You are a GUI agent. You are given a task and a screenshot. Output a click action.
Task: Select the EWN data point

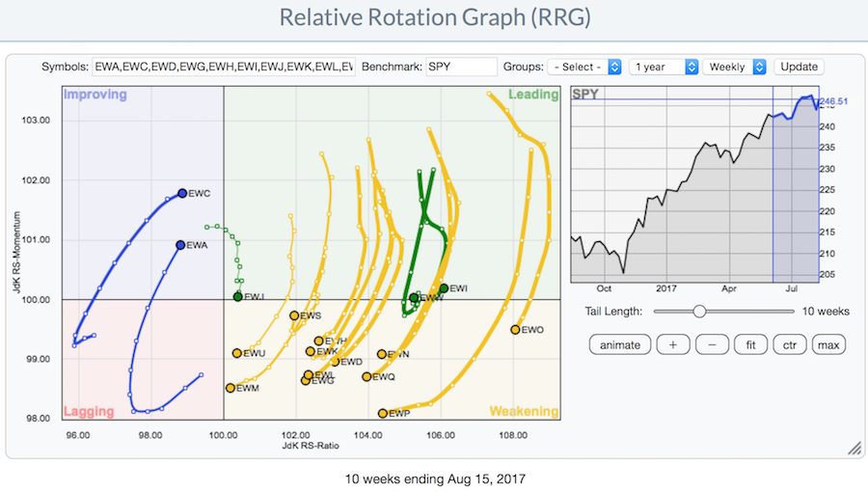381,354
